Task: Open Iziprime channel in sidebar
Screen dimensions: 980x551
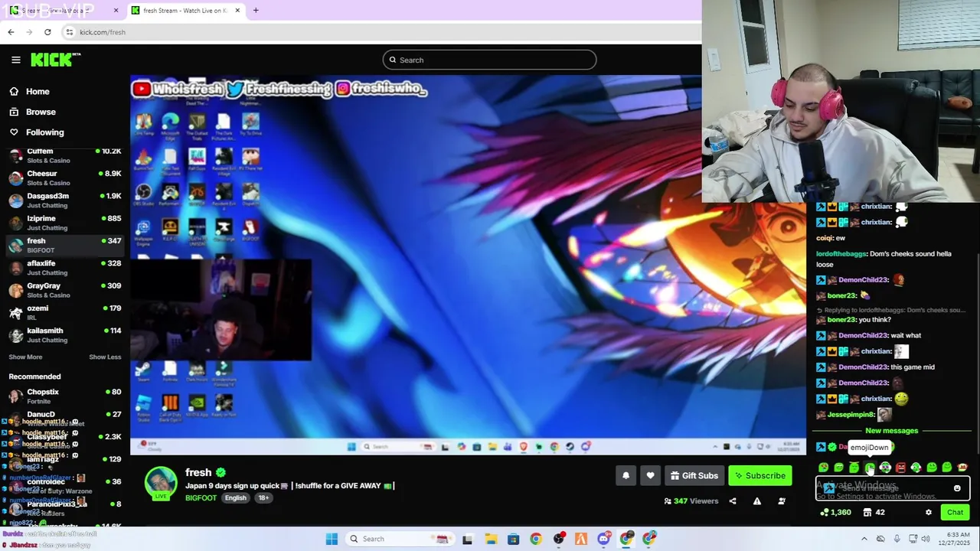Action: click(64, 223)
